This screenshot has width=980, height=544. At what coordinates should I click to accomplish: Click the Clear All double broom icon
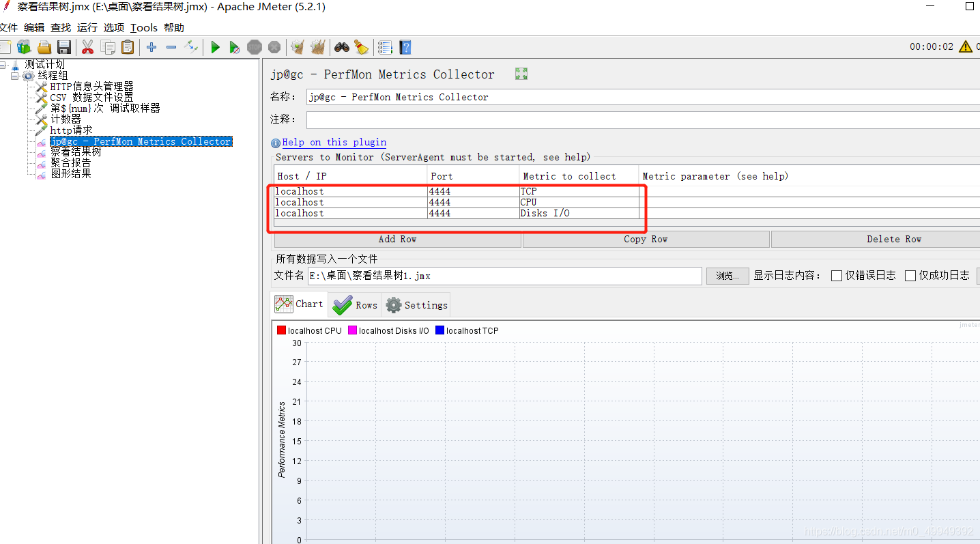pos(317,47)
